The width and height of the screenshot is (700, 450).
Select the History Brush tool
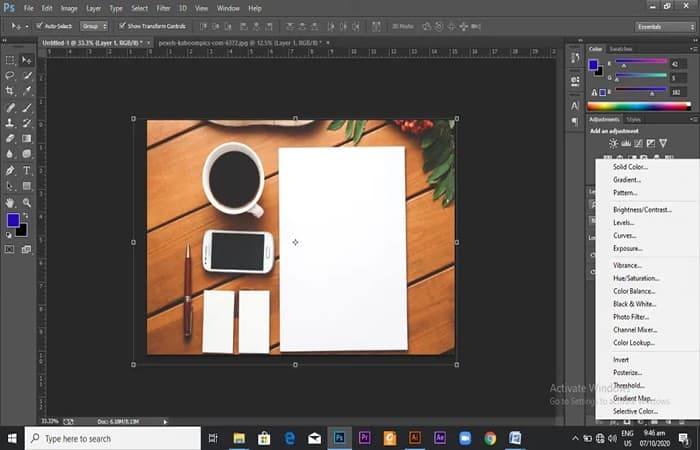point(26,123)
